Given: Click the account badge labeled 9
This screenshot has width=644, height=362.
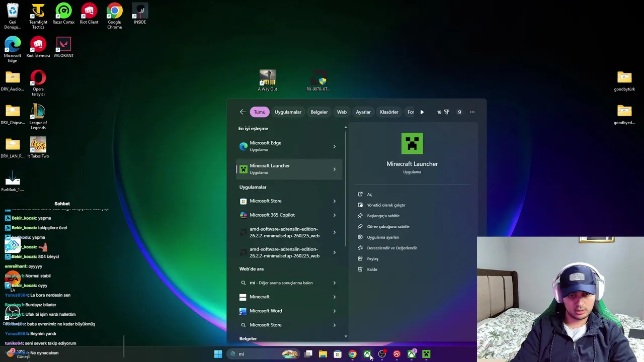Looking at the screenshot, I should pyautogui.click(x=459, y=112).
